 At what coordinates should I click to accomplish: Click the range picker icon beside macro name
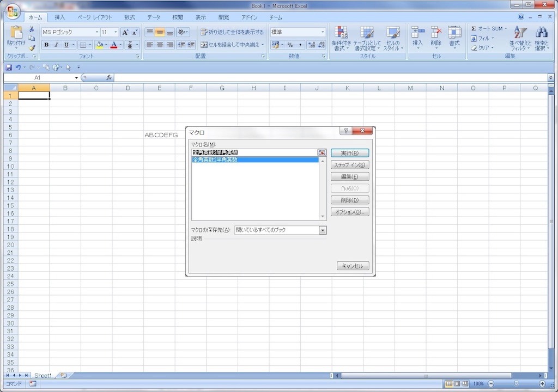[322, 152]
